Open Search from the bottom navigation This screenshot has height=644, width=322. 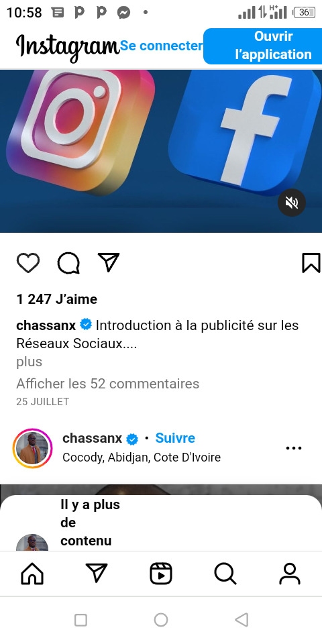[x=225, y=574]
